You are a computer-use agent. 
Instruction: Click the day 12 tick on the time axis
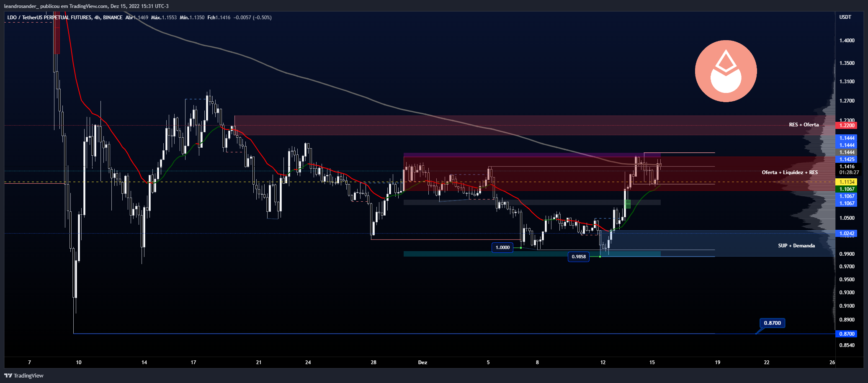pos(603,362)
